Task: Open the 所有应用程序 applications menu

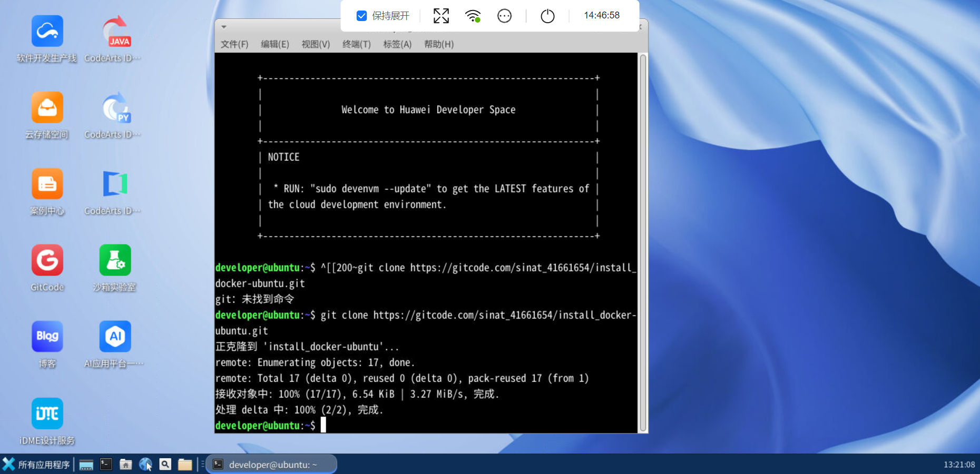Action: (x=36, y=465)
